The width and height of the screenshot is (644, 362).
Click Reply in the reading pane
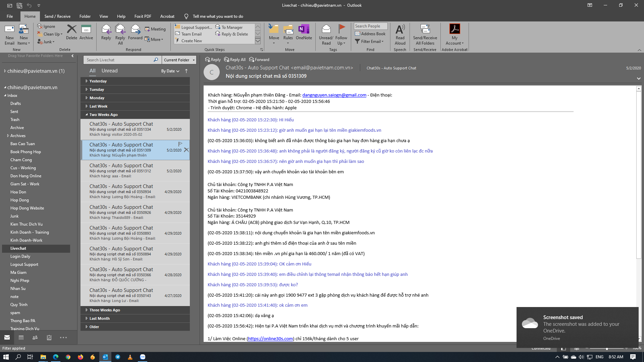click(213, 60)
